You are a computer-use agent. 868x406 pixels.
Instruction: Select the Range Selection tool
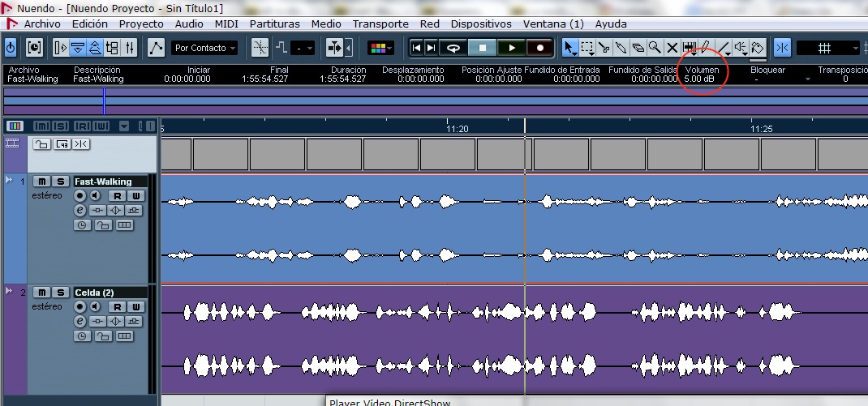[587, 48]
